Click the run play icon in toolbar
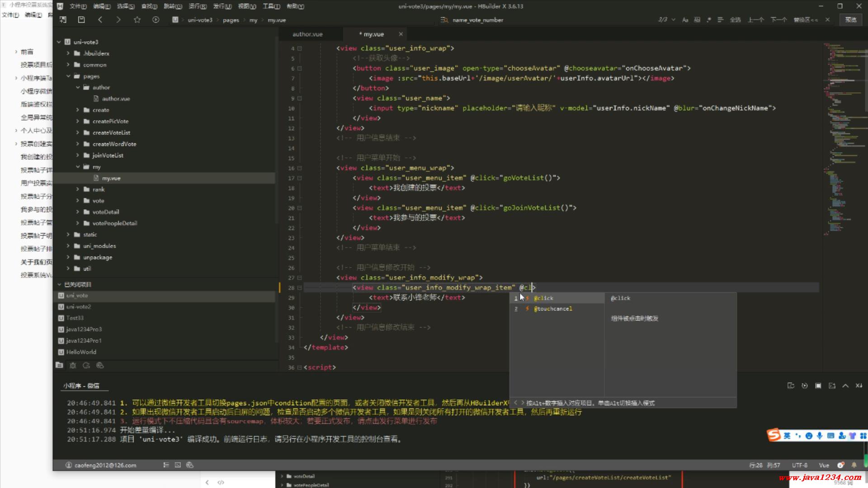 pos(156,19)
